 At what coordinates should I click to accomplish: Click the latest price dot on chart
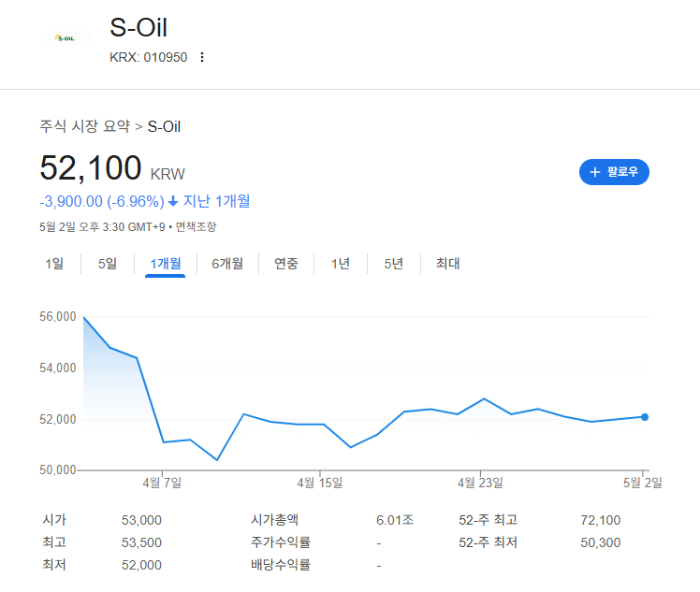tap(645, 417)
